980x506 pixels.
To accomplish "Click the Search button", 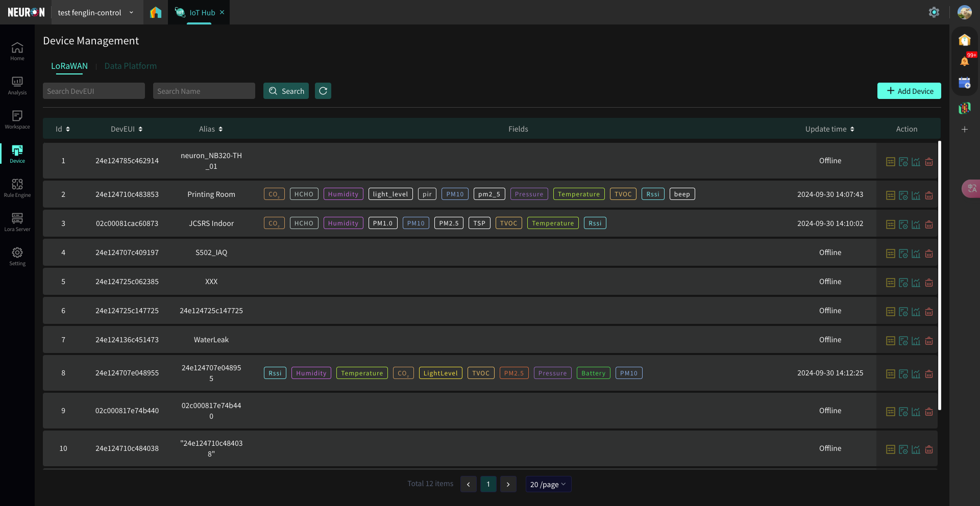I will 286,91.
